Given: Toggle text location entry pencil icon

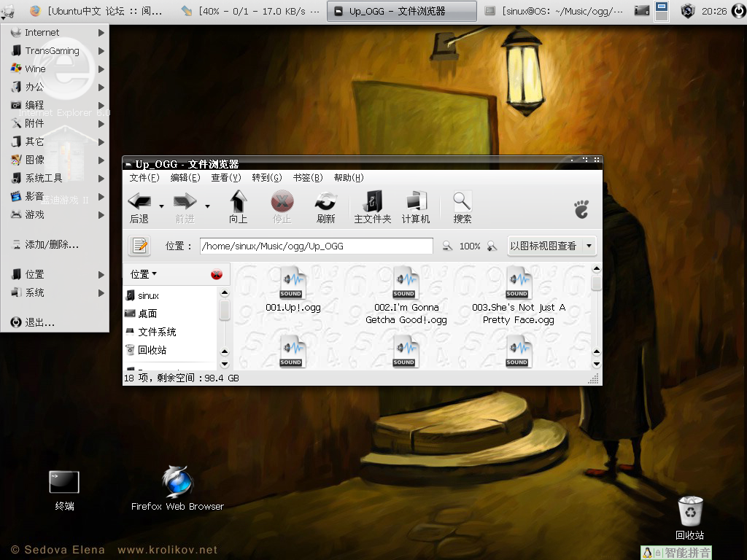Looking at the screenshot, I should (139, 246).
